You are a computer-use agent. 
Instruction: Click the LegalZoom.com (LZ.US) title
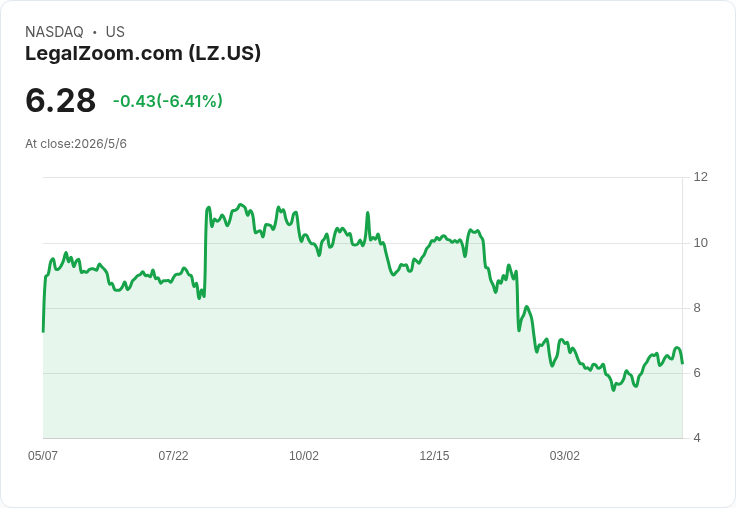tap(143, 53)
